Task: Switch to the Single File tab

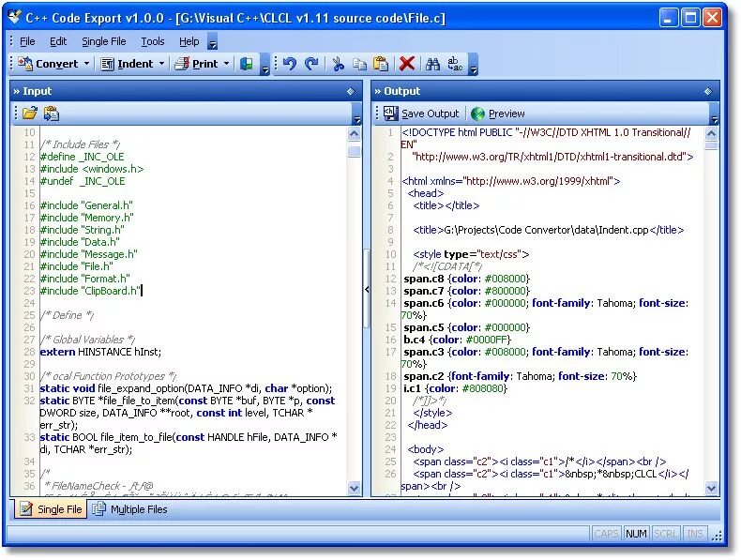Action: click(x=51, y=509)
